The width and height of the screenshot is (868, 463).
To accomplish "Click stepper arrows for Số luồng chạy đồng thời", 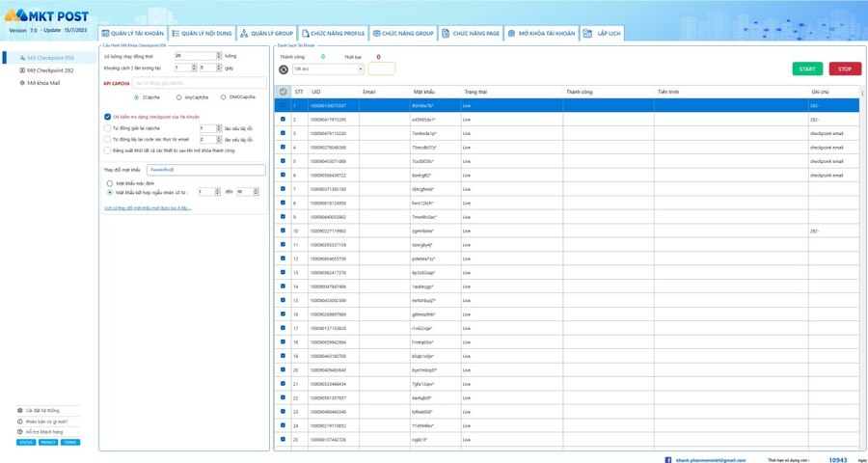I will [x=219, y=56].
